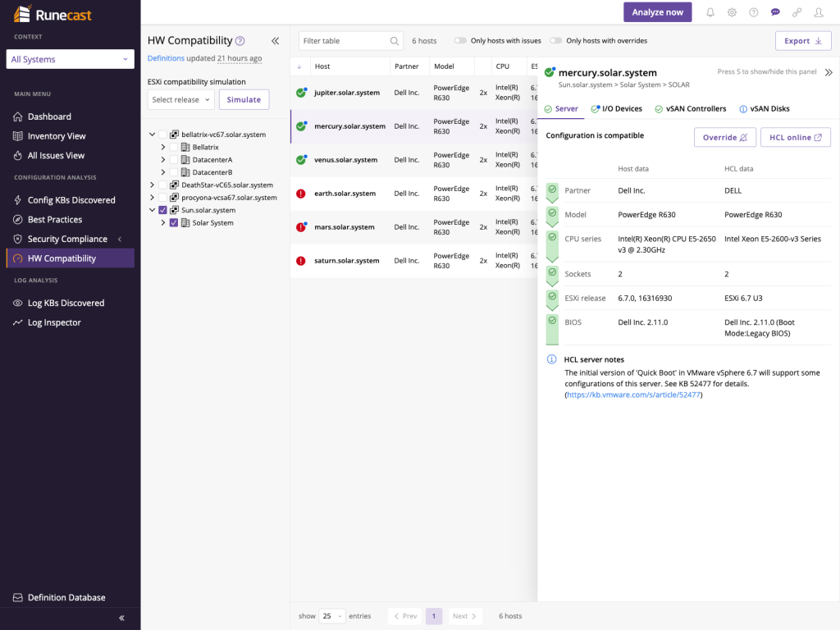Viewport: 840px width, 630px height.
Task: Open the chat feedback icon
Action: 775,12
